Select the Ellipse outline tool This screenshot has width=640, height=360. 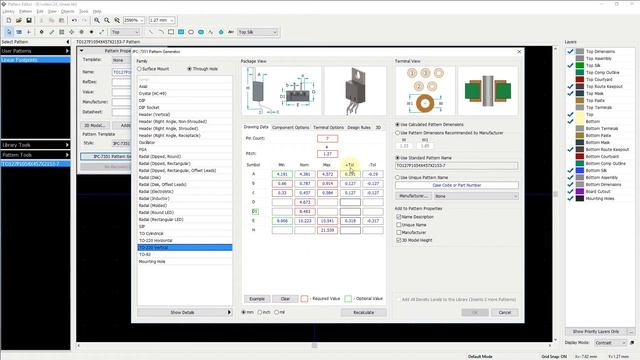click(x=191, y=32)
